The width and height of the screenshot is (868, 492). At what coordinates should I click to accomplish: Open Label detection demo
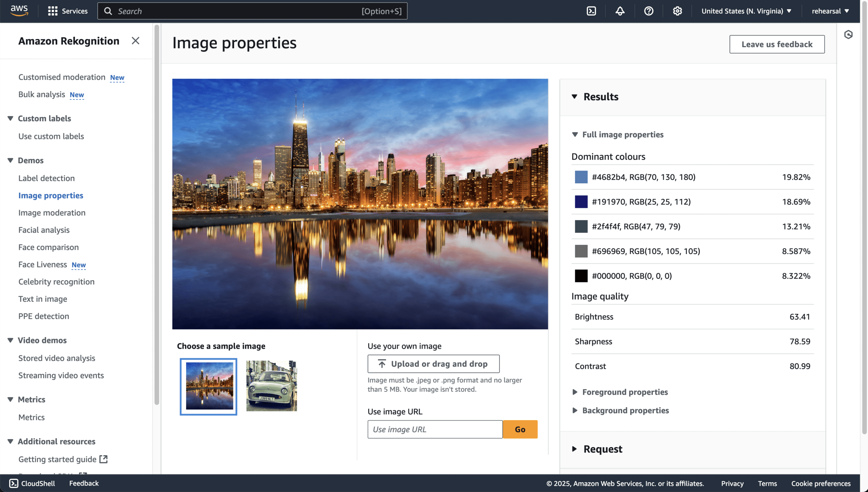(x=46, y=178)
